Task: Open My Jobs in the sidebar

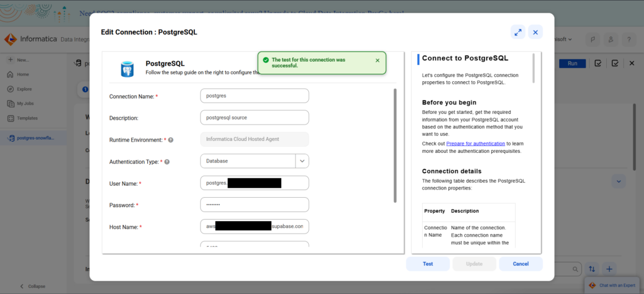Action: (x=20, y=104)
